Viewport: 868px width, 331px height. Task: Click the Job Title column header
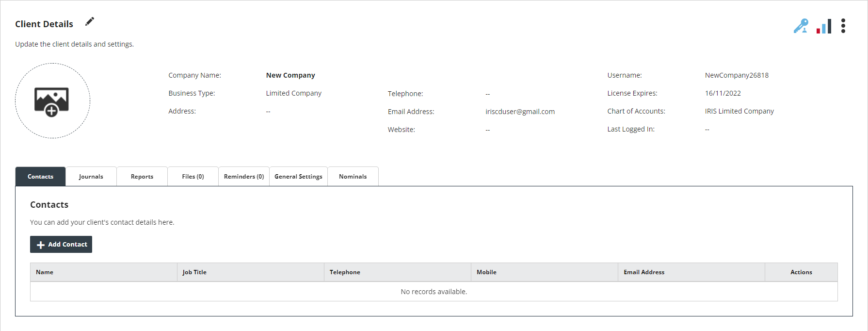tap(194, 272)
